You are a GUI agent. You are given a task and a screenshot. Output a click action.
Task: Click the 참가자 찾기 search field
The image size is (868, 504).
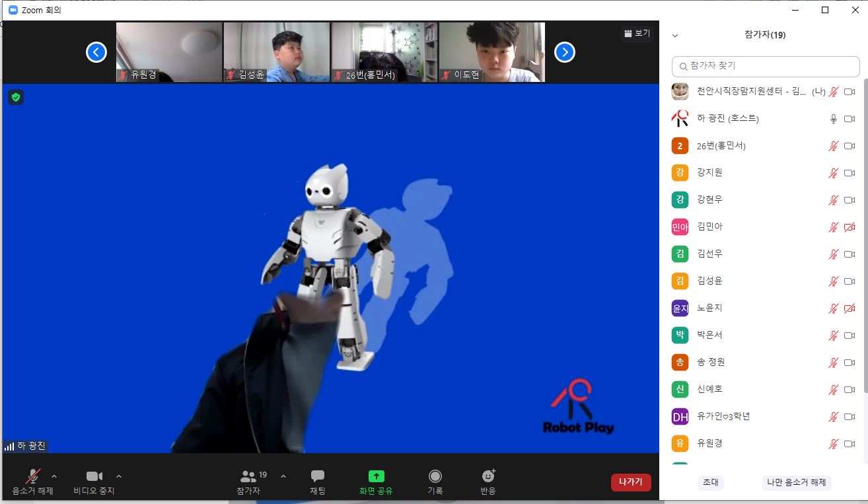pos(765,66)
